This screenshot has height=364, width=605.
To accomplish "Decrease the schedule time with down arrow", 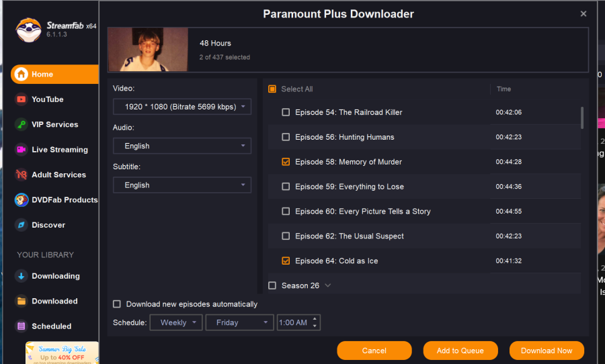I will tap(315, 326).
